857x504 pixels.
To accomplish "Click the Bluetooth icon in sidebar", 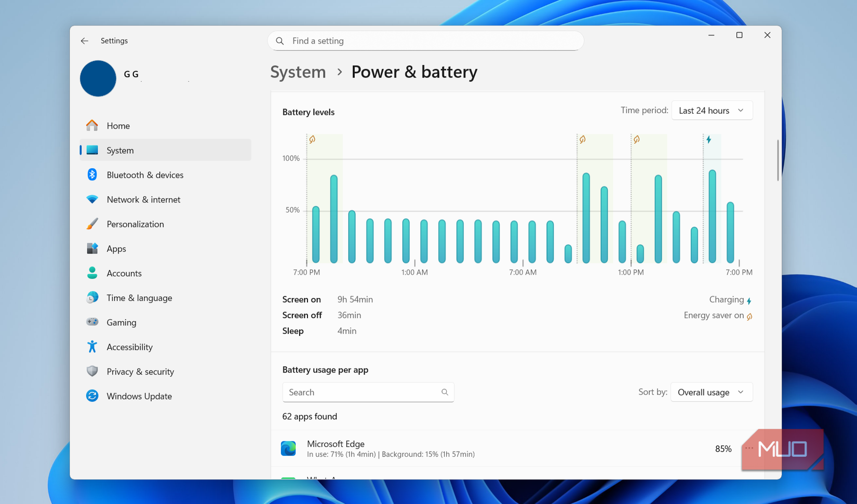I will pyautogui.click(x=92, y=175).
